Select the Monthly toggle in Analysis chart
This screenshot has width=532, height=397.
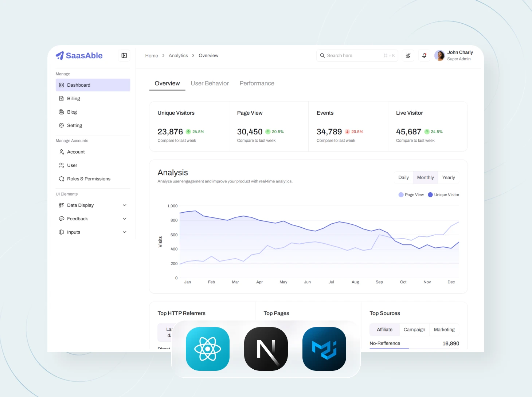[x=425, y=177]
